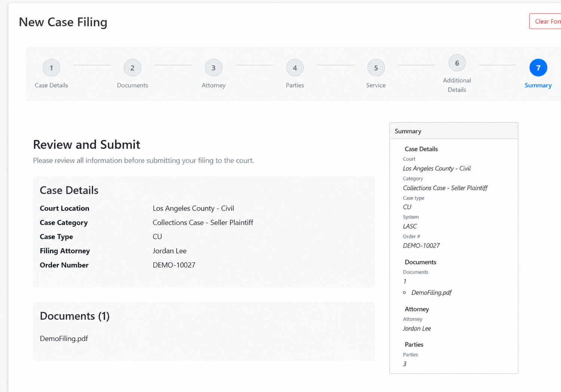Image resolution: width=561 pixels, height=392 pixels.
Task: Select step 2 circle icon
Action: coord(132,68)
